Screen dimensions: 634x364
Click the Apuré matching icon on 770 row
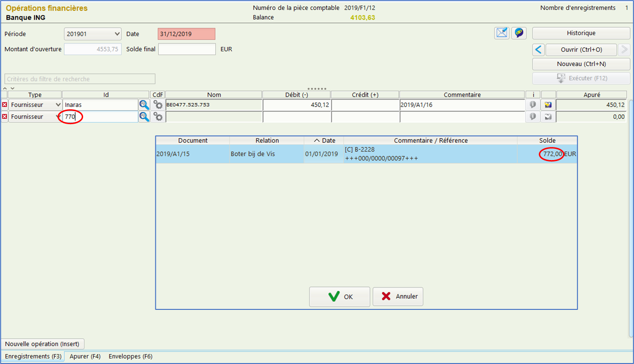coord(548,117)
